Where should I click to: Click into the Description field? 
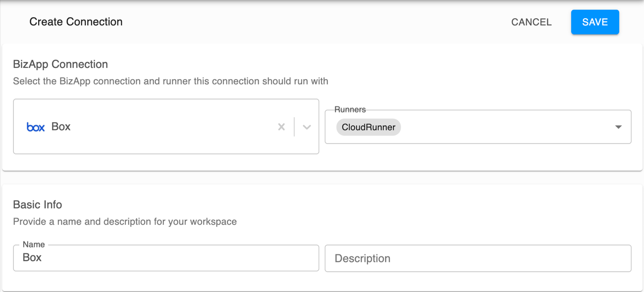pyautogui.click(x=478, y=258)
